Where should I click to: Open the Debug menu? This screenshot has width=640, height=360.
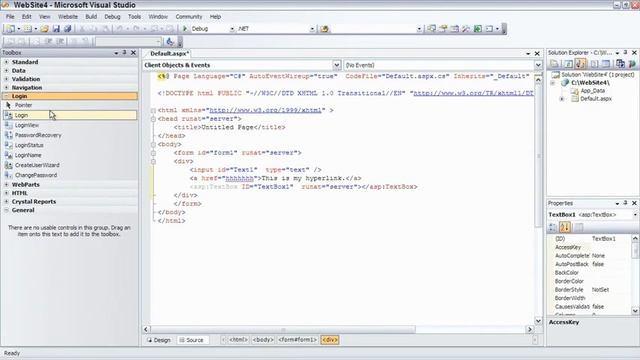pos(112,17)
